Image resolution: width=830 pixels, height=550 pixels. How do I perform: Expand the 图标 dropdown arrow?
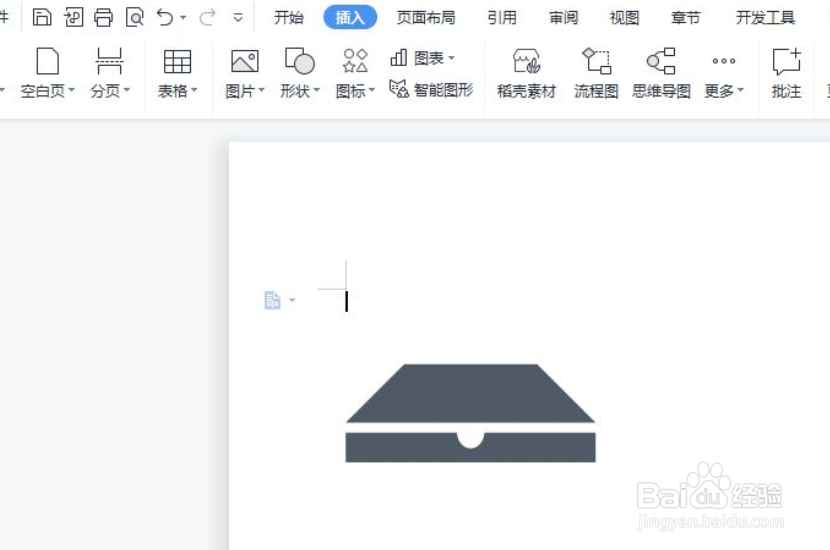pos(372,90)
